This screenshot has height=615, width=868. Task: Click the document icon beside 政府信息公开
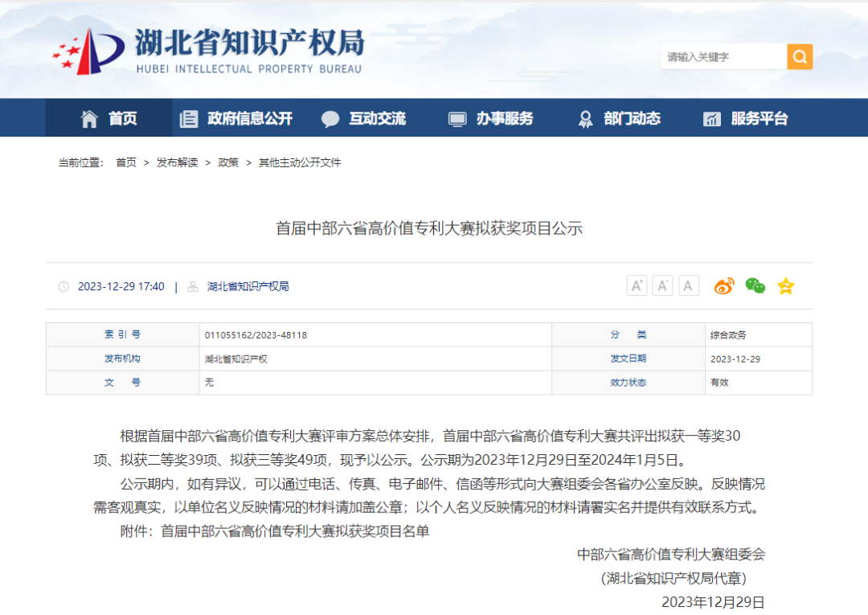coord(189,117)
